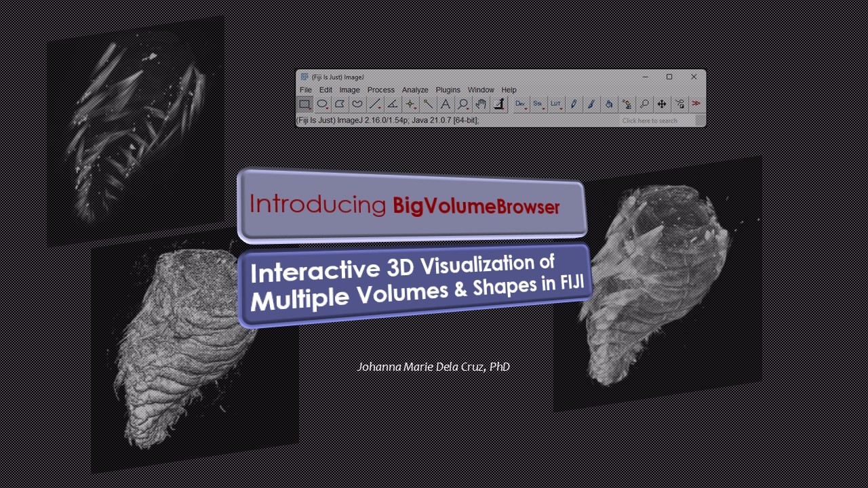Open the File menu

click(306, 89)
